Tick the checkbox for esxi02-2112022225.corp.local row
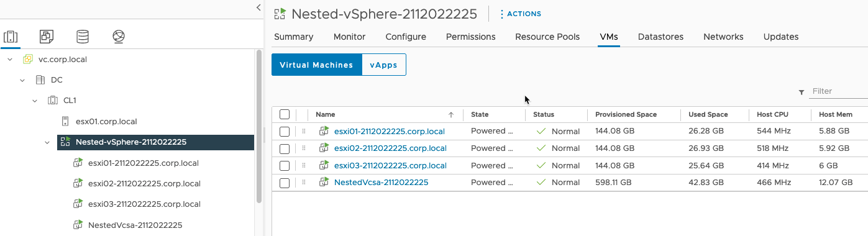Image resolution: width=868 pixels, height=236 pixels. pyautogui.click(x=285, y=148)
